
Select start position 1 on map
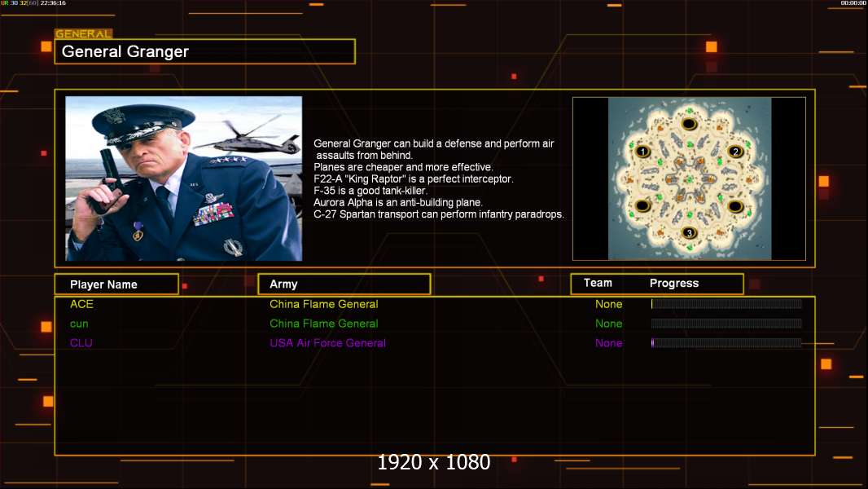tap(642, 152)
